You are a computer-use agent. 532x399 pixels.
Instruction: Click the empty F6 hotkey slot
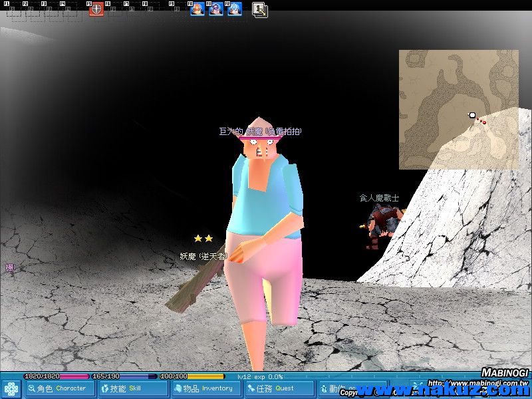pos(114,10)
